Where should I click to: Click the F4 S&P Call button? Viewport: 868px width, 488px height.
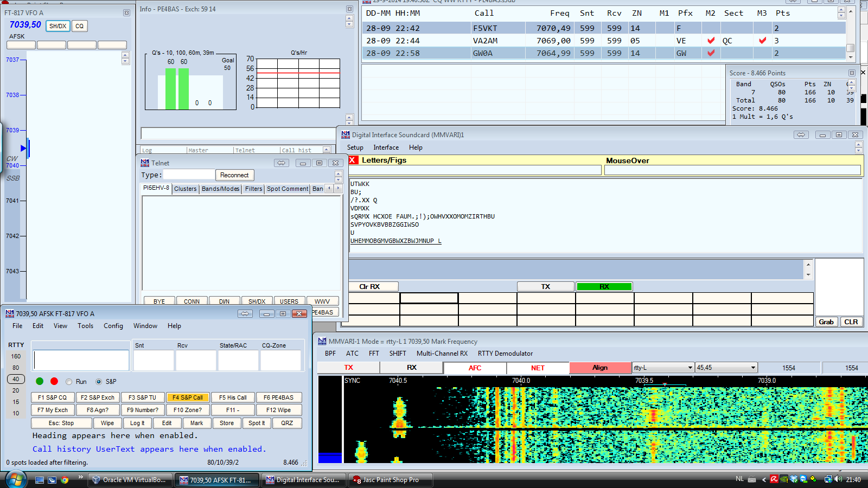coord(188,397)
